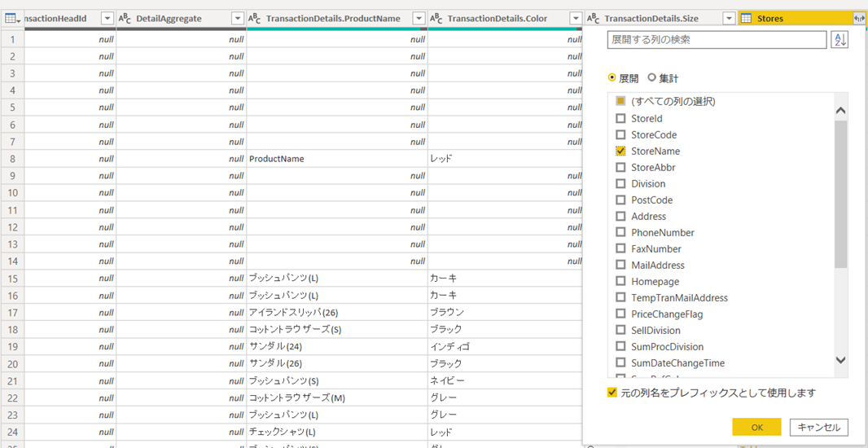Click the ABC type icon of TransactionDetails.Color
Image resolution: width=868 pixels, height=448 pixels.
pyautogui.click(x=436, y=19)
